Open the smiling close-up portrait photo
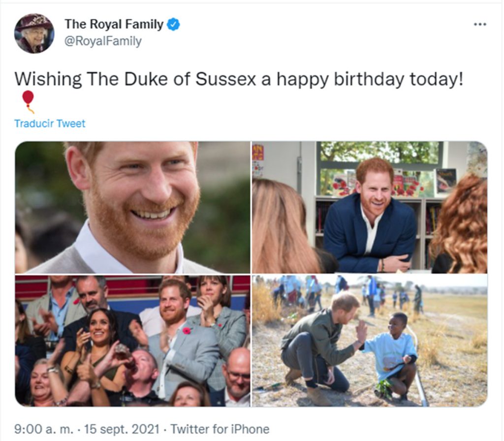Viewport: 504px width, 441px height. pos(132,207)
